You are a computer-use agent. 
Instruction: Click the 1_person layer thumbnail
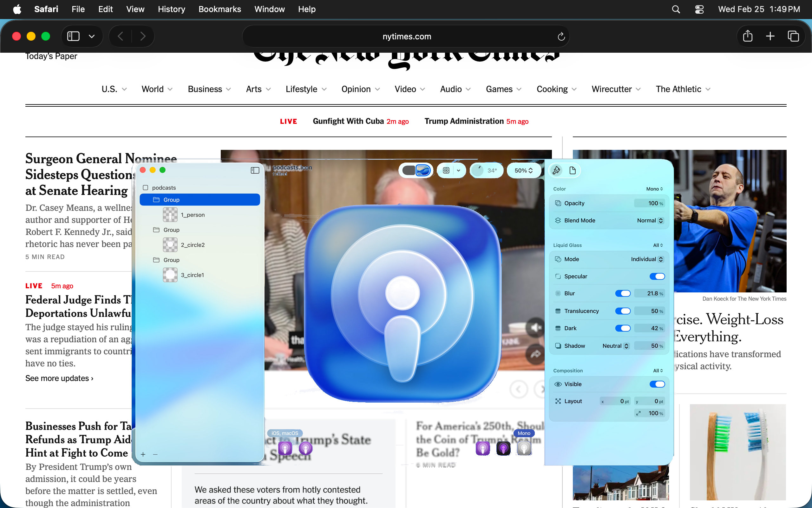pyautogui.click(x=170, y=215)
